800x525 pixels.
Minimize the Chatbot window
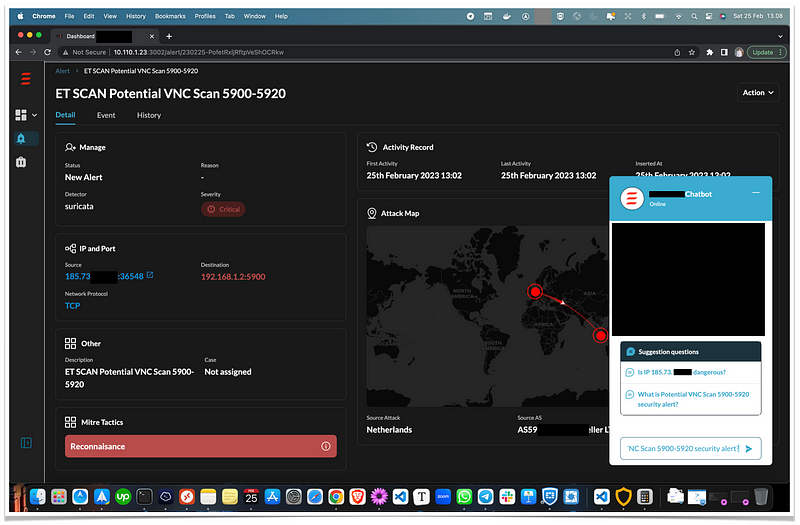pyautogui.click(x=756, y=193)
